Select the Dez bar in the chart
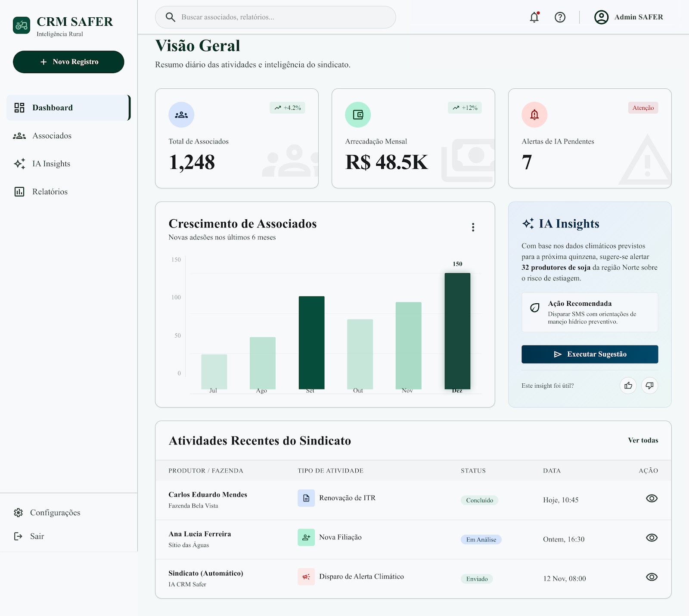The width and height of the screenshot is (689, 616). coord(457,331)
